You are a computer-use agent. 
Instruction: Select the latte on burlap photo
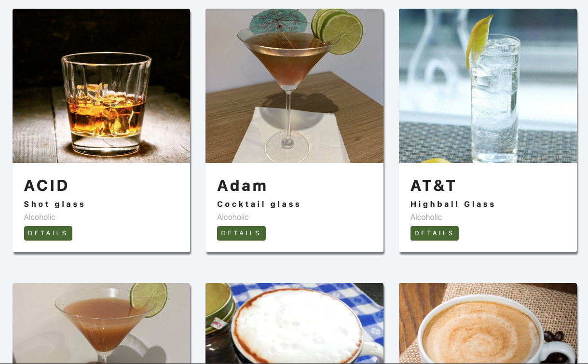(488, 323)
